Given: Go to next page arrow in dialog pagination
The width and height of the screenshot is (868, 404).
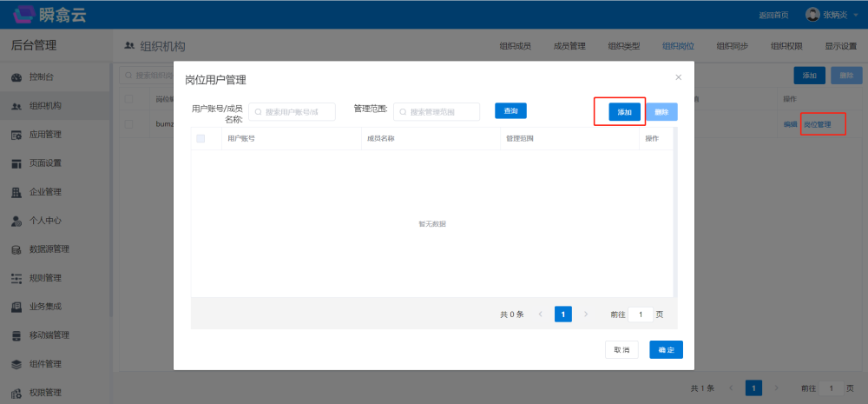Looking at the screenshot, I should [x=586, y=314].
